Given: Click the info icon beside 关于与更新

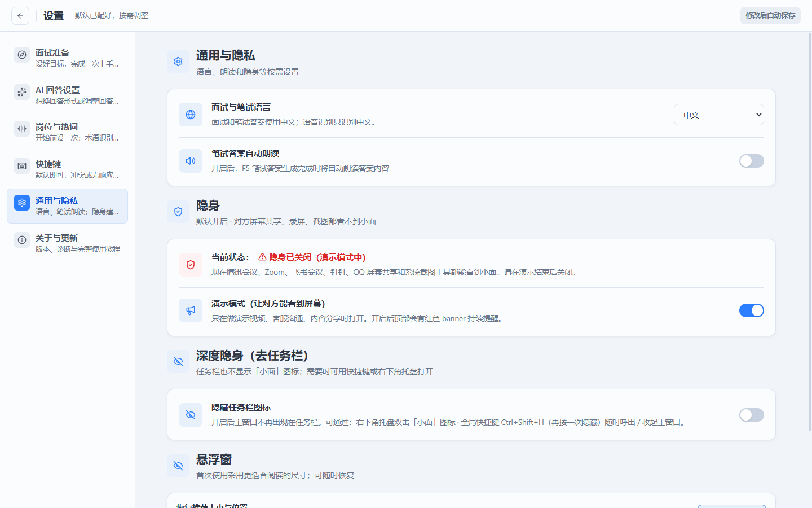Looking at the screenshot, I should click(x=22, y=240).
